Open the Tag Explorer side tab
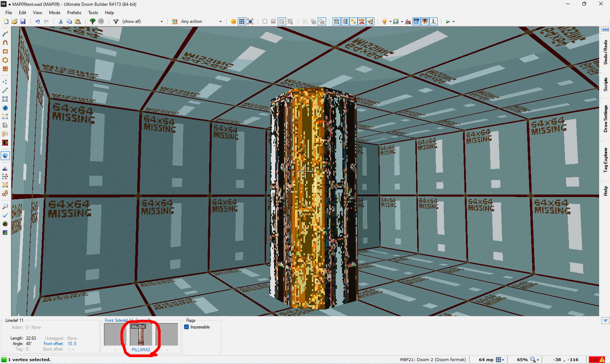 605,160
